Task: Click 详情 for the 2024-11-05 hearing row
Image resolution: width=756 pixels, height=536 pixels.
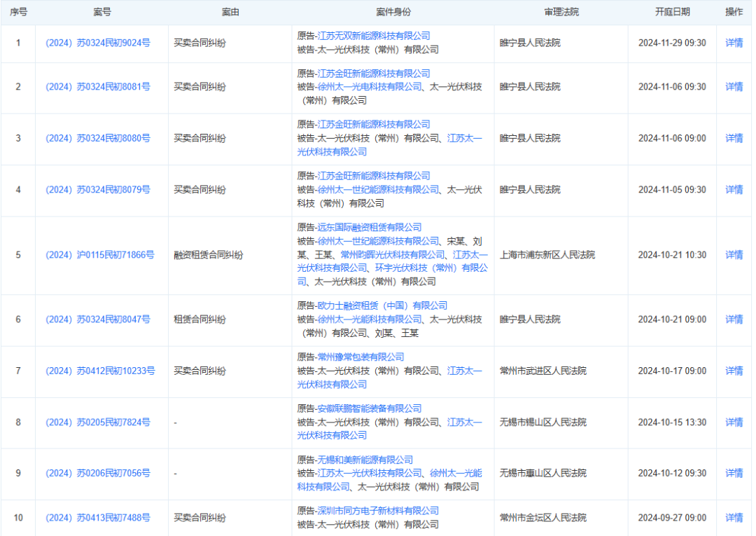Action: pyautogui.click(x=734, y=189)
